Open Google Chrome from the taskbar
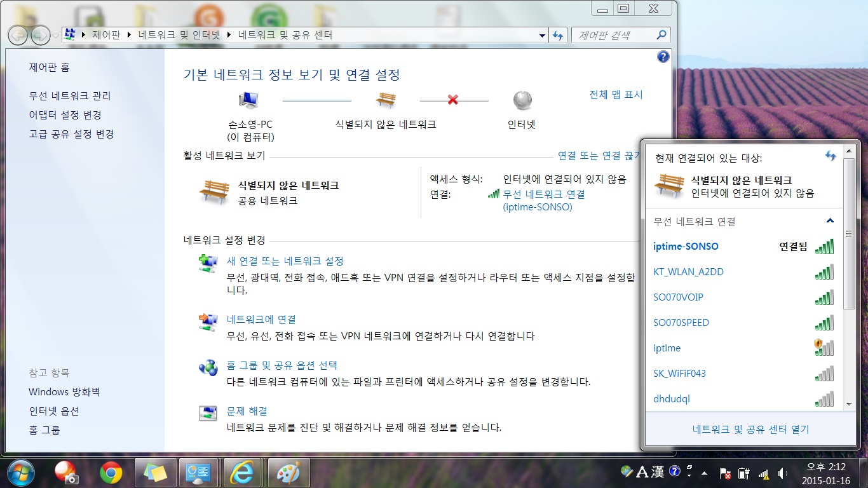 (x=111, y=473)
